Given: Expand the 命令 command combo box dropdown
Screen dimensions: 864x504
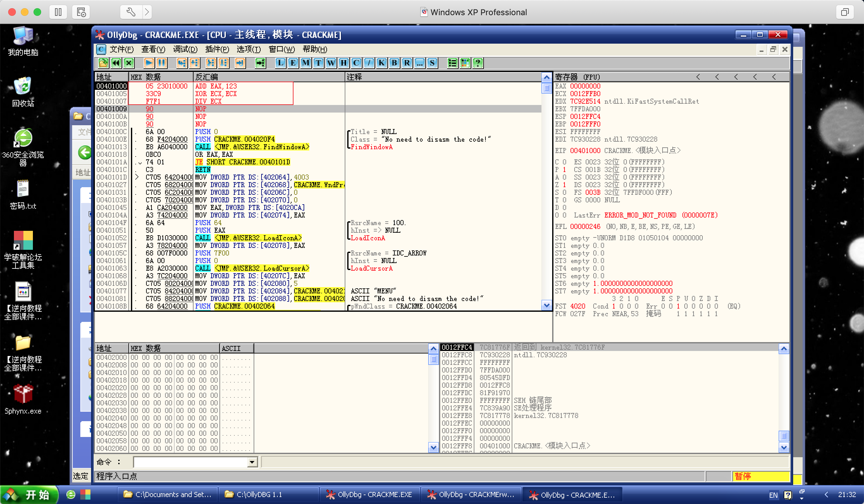Looking at the screenshot, I should point(252,462).
